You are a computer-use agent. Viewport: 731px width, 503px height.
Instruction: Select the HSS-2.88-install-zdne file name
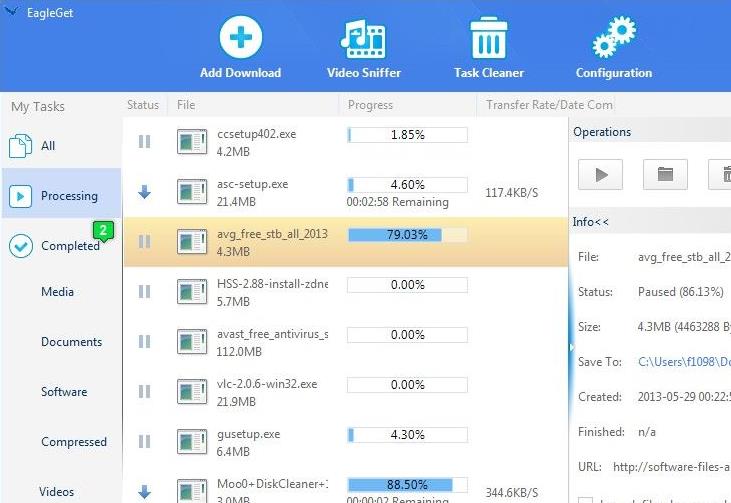(273, 284)
